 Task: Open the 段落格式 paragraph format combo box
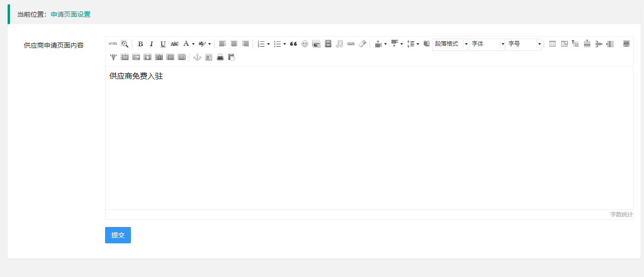(450, 44)
